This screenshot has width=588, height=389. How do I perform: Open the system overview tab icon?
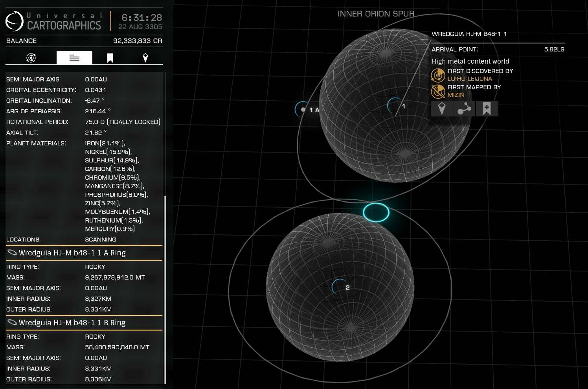(x=31, y=58)
